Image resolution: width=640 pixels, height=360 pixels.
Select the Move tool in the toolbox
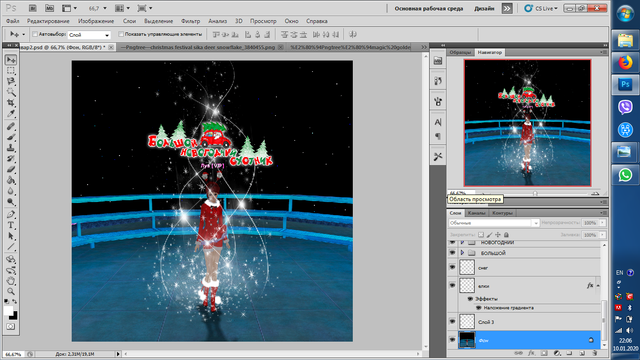[x=11, y=60]
